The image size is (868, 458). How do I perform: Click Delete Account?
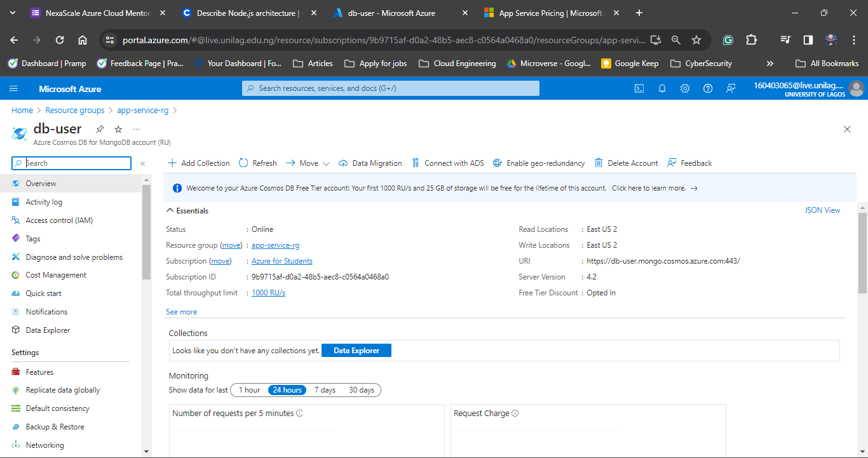(x=627, y=163)
